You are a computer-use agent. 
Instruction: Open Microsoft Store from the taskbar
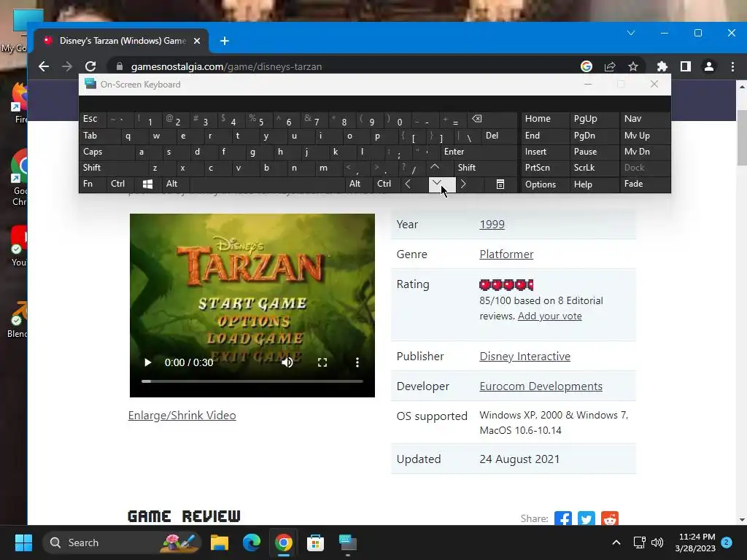click(315, 542)
